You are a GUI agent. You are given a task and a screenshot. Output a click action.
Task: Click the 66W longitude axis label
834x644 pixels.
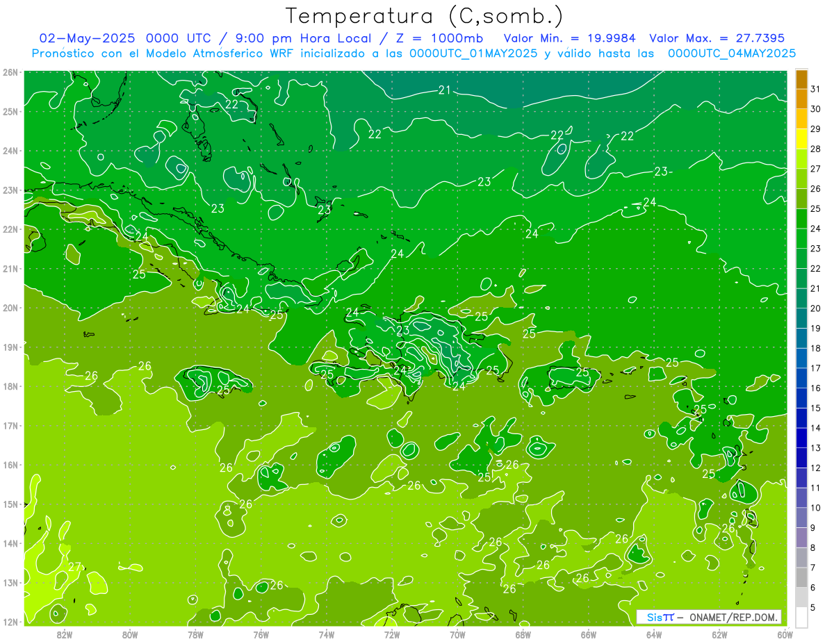coord(588,634)
